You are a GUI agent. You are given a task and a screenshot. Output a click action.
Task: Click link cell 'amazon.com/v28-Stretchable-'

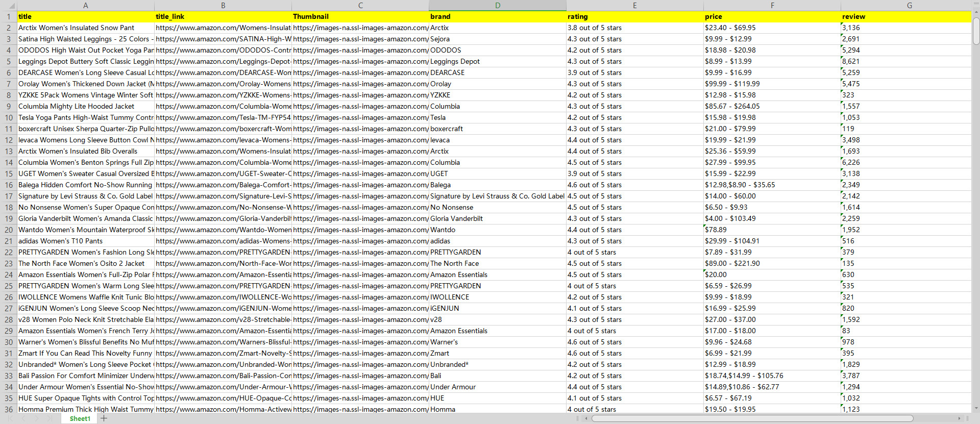pyautogui.click(x=223, y=319)
